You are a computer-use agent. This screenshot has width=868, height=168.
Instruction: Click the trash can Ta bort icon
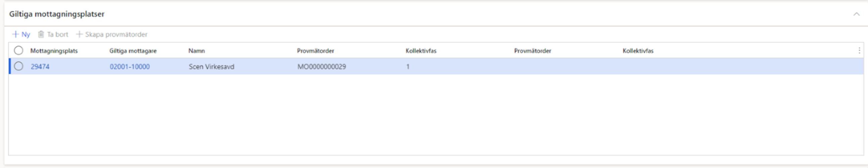tap(41, 34)
